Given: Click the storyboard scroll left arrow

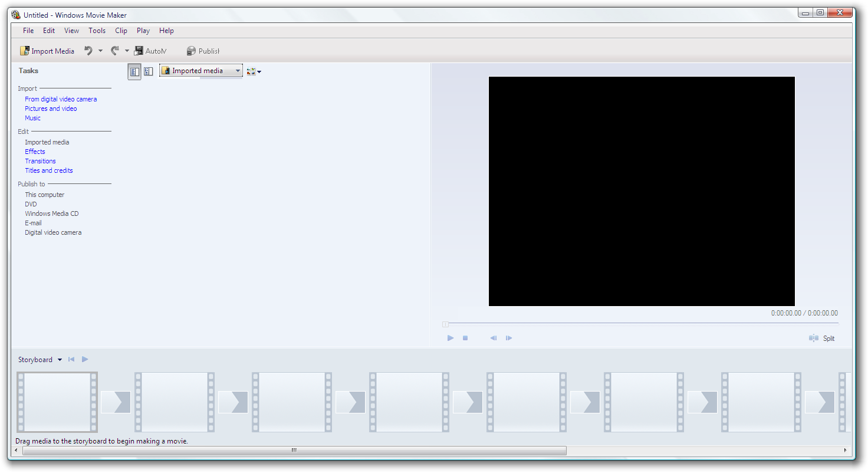Looking at the screenshot, I should click(16, 451).
